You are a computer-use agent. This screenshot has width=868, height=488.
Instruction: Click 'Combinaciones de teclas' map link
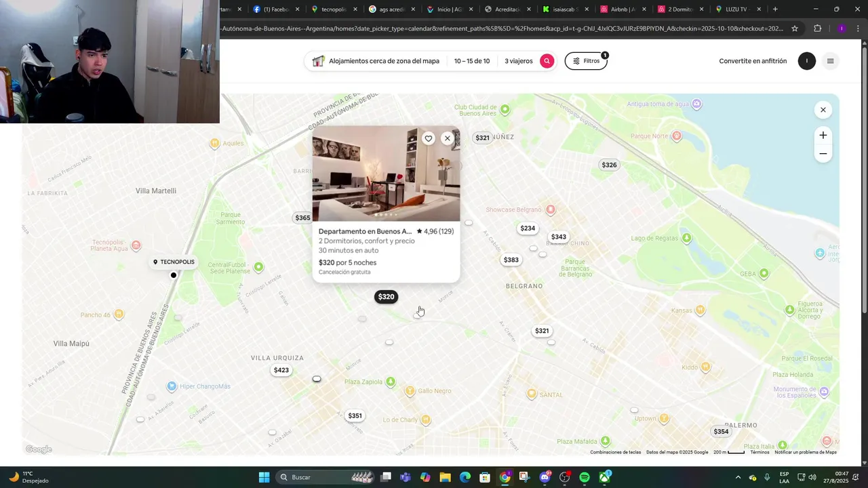[x=615, y=452]
